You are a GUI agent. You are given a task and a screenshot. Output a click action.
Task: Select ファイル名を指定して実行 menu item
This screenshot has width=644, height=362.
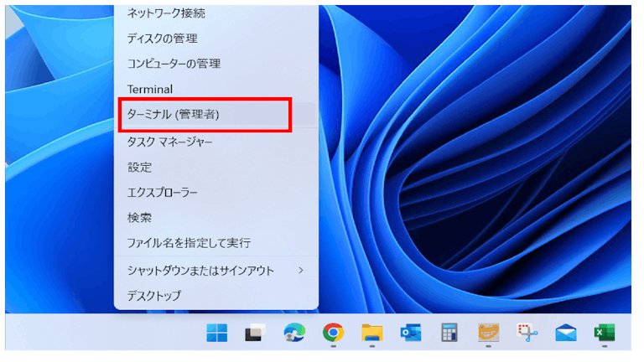click(216, 243)
